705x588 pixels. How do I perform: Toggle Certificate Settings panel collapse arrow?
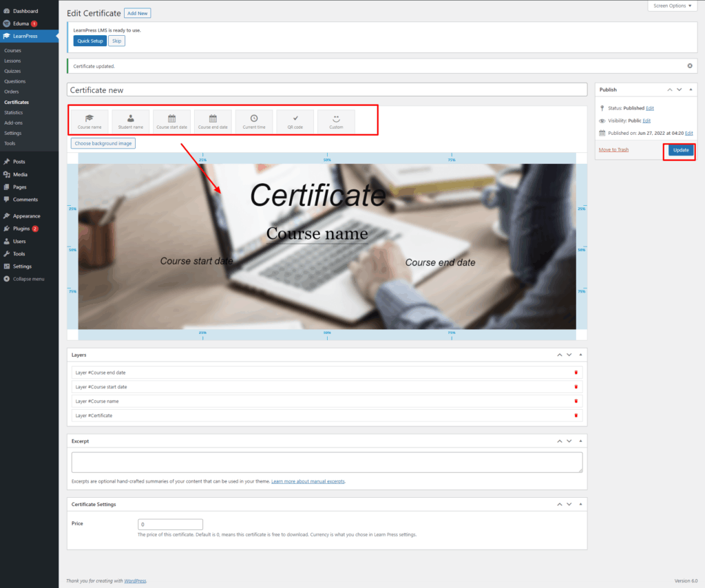click(x=580, y=505)
